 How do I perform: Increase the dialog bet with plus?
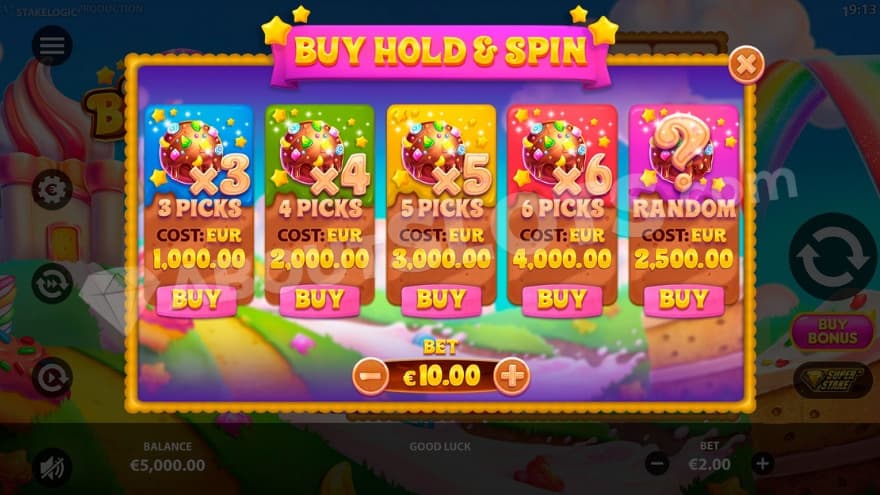512,375
